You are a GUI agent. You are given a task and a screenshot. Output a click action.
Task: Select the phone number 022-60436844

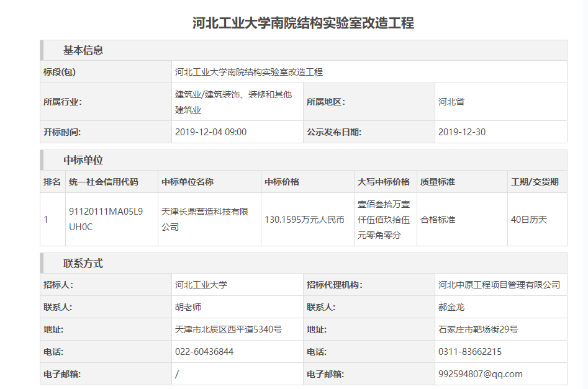[x=204, y=352]
